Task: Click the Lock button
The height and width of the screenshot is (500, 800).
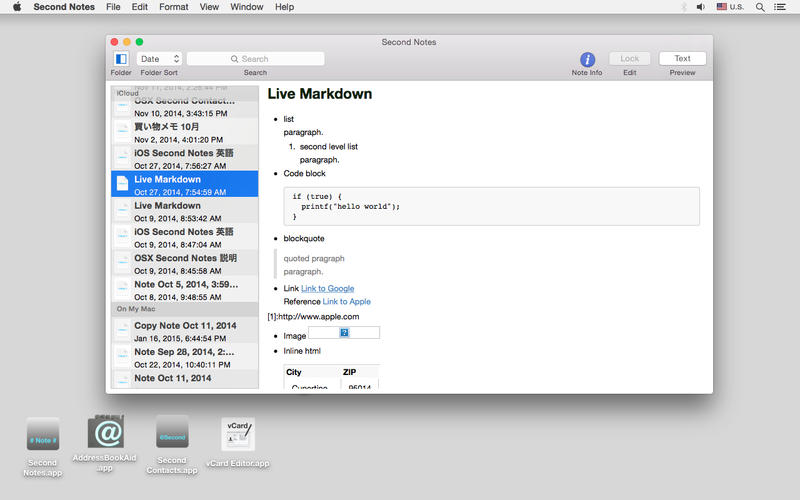Action: [x=629, y=59]
